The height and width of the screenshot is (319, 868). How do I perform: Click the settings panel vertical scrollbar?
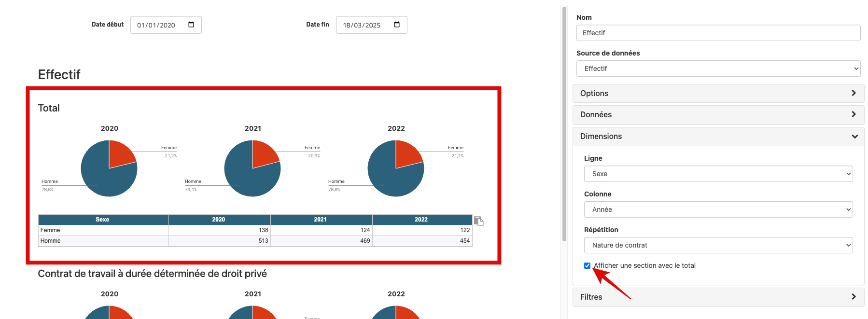coord(564,124)
